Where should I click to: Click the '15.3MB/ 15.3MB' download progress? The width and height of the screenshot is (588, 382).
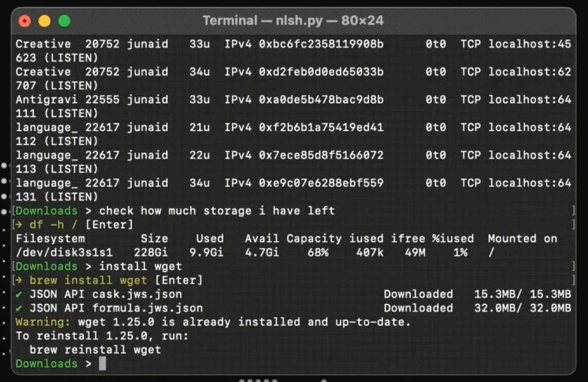tap(522, 294)
